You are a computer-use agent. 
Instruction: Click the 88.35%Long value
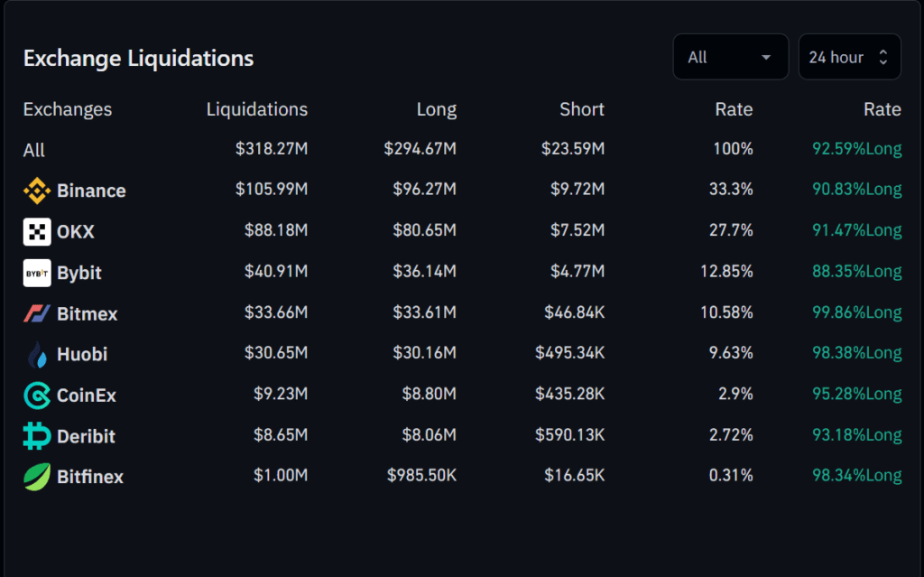pos(857,272)
